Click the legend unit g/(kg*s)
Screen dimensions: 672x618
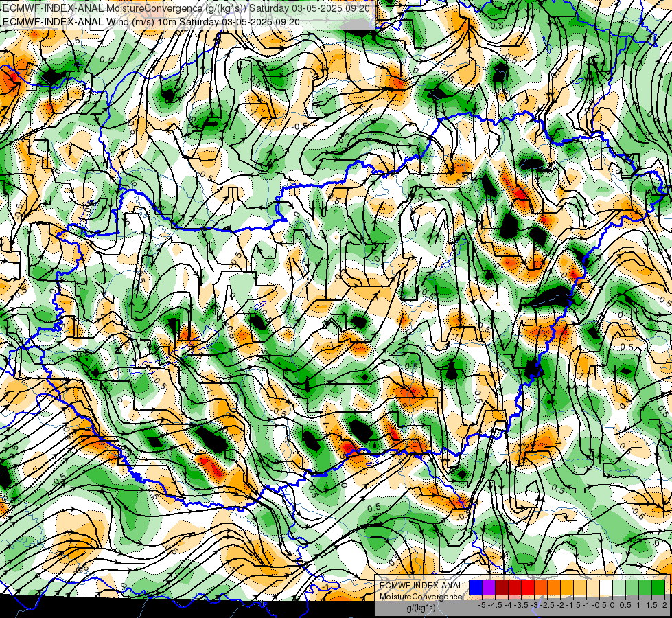point(421,608)
